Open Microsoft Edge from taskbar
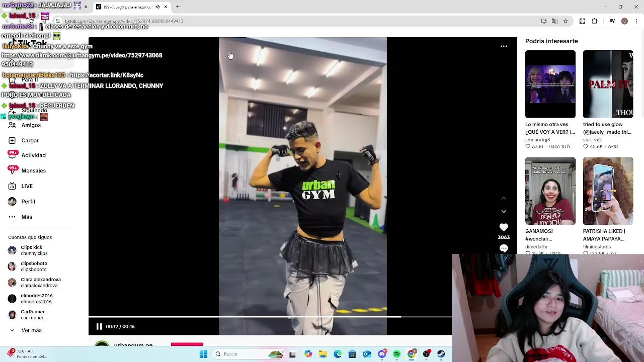 tap(338, 354)
